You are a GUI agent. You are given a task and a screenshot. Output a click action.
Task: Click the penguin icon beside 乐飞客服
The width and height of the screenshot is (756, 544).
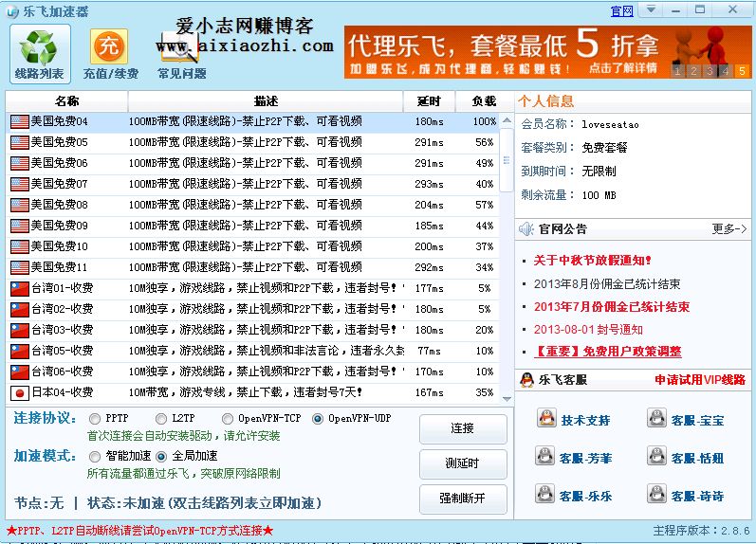click(526, 380)
